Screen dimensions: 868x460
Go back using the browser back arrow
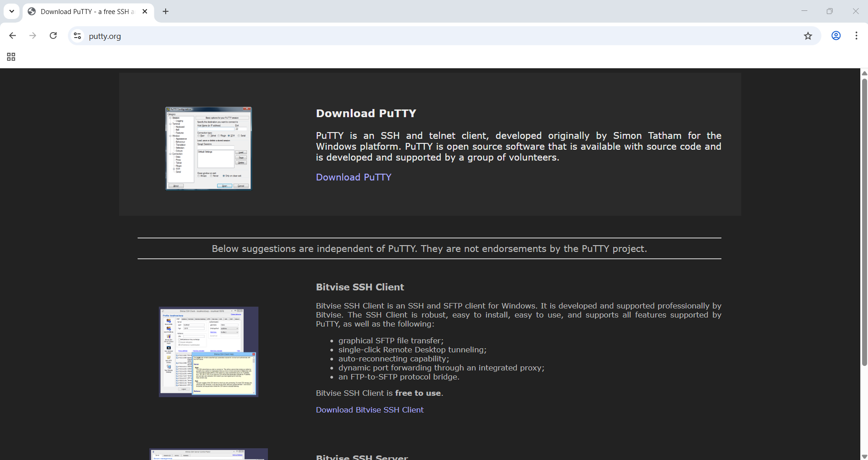(x=12, y=36)
